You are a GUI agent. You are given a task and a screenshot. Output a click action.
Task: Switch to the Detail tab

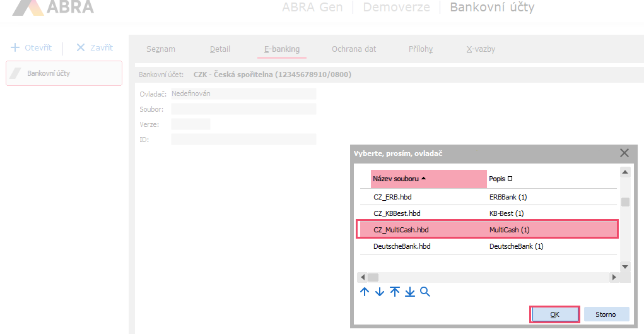(x=220, y=49)
